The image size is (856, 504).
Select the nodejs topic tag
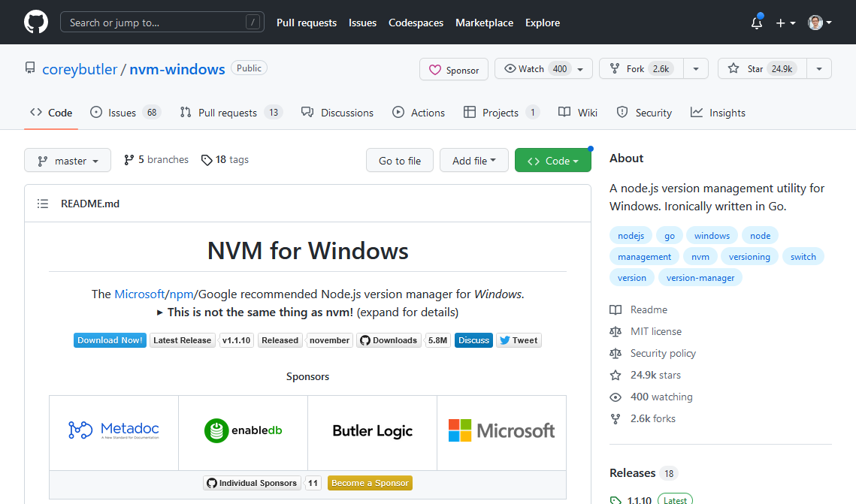[x=631, y=236]
